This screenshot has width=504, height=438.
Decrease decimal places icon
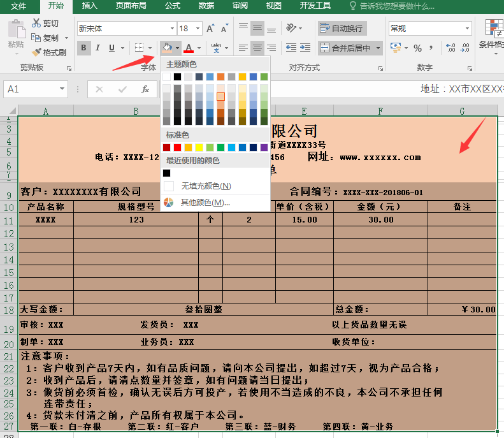point(464,48)
